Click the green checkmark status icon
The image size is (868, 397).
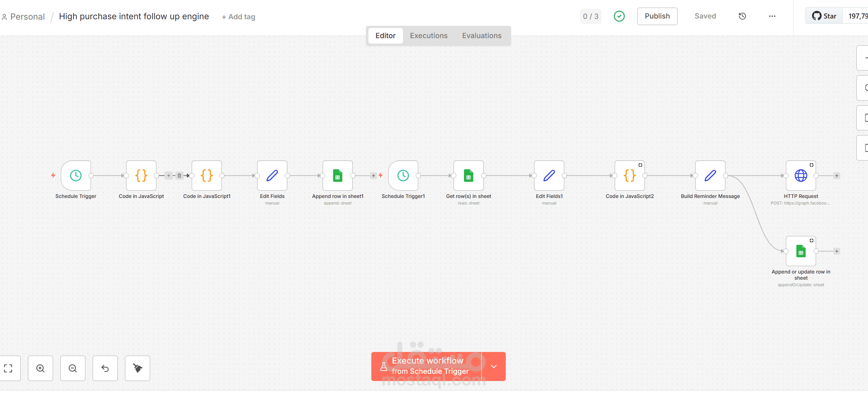619,16
